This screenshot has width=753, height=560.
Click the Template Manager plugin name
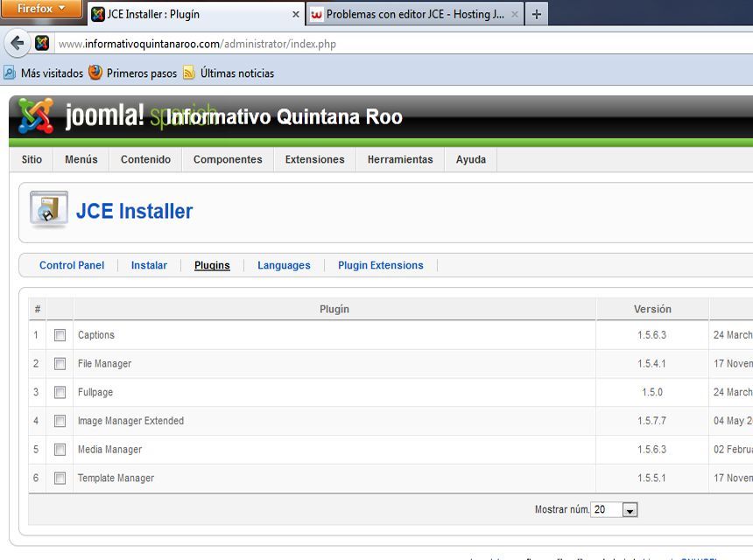pos(116,478)
